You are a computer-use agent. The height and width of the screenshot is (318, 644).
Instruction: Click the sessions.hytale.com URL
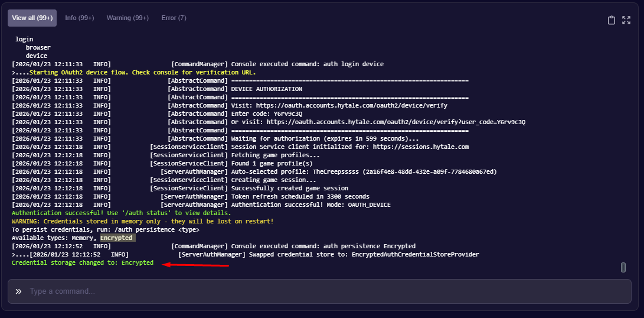(x=420, y=147)
